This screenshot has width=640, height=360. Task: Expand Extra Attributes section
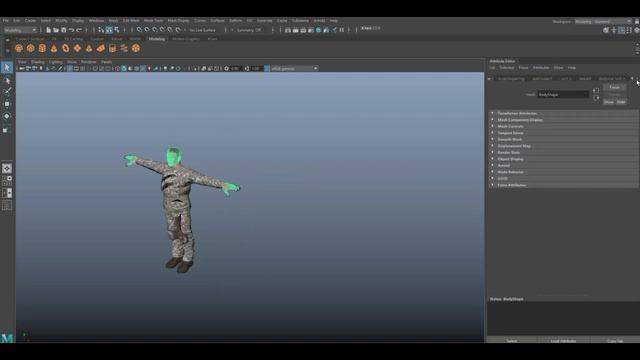click(563, 185)
